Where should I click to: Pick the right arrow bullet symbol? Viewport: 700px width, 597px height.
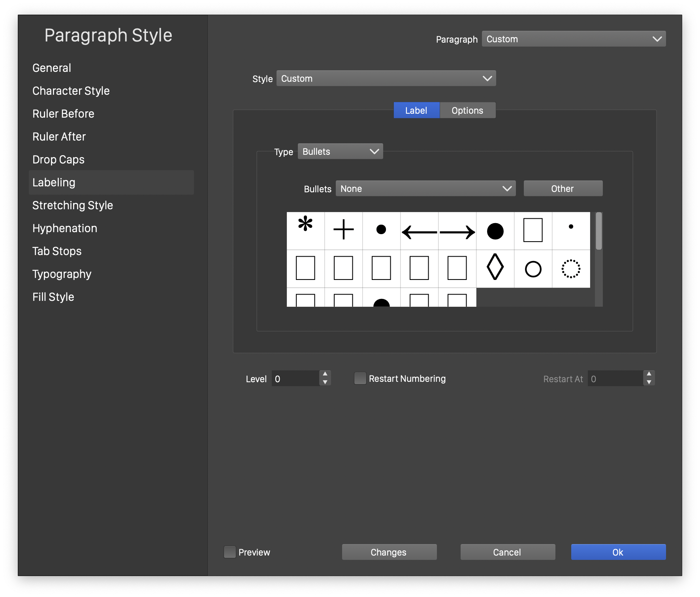[x=457, y=232]
